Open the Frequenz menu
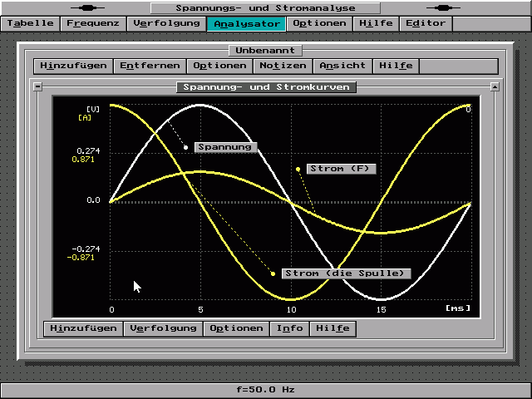 [93, 23]
